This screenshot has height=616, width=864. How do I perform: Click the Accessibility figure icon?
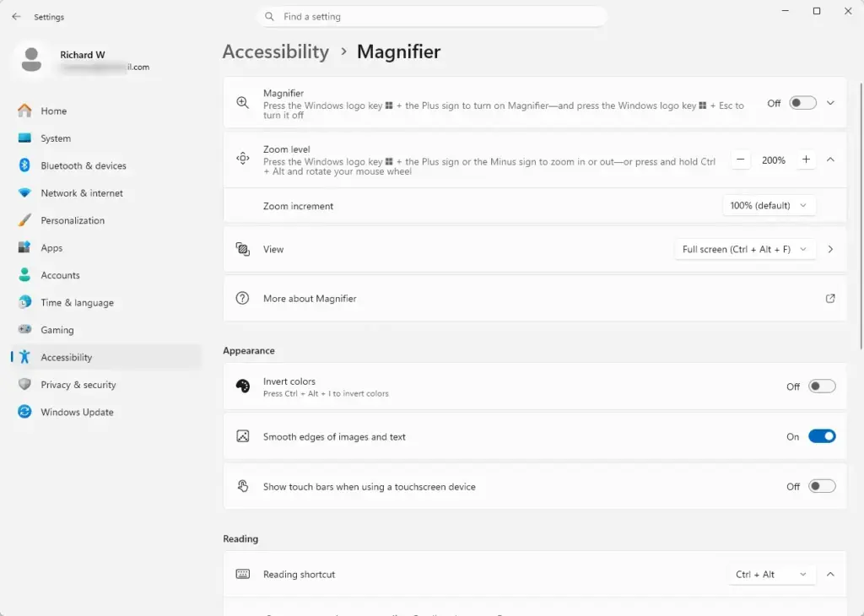pos(24,356)
